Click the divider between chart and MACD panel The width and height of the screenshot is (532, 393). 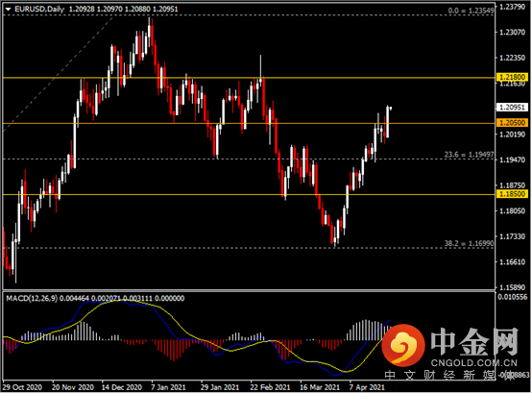point(249,290)
